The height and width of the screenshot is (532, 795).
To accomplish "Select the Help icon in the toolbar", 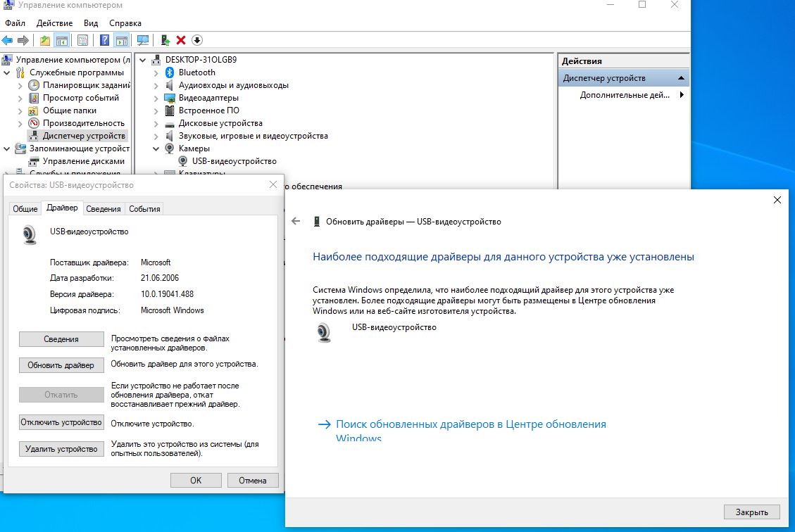I will pos(104,40).
